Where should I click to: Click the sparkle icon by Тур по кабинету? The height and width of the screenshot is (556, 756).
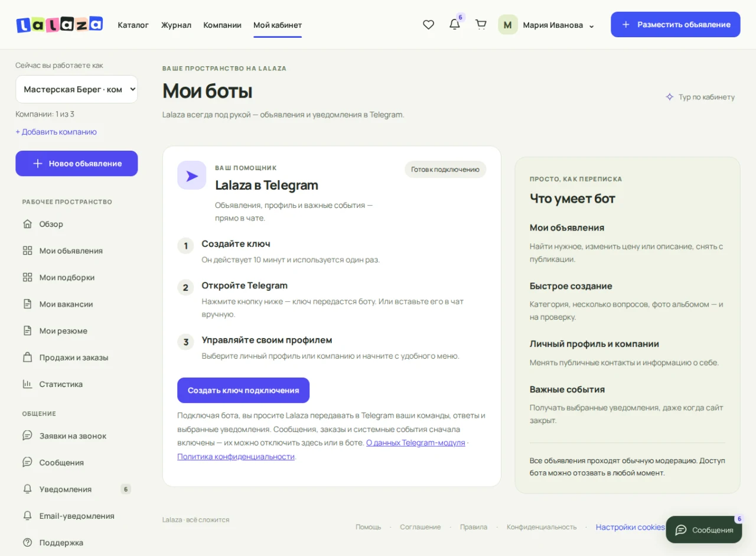670,97
